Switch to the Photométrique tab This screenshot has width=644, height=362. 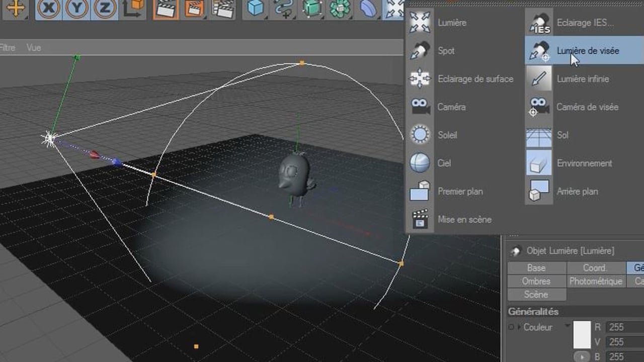596,281
